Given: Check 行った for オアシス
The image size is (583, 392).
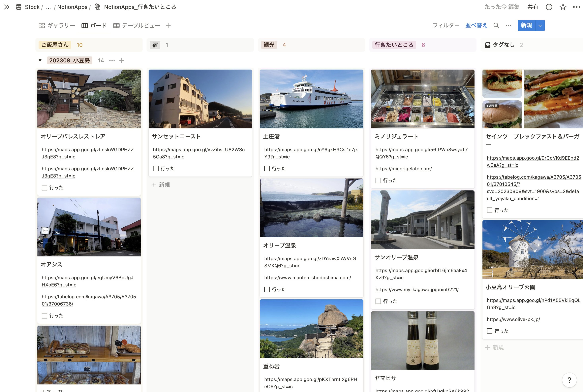Looking at the screenshot, I should tap(45, 316).
